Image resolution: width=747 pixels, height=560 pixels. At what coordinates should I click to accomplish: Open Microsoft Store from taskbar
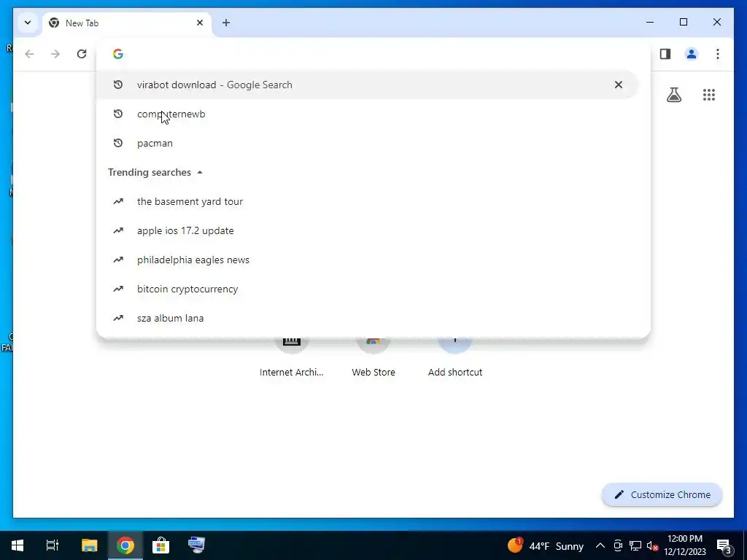coord(161,545)
